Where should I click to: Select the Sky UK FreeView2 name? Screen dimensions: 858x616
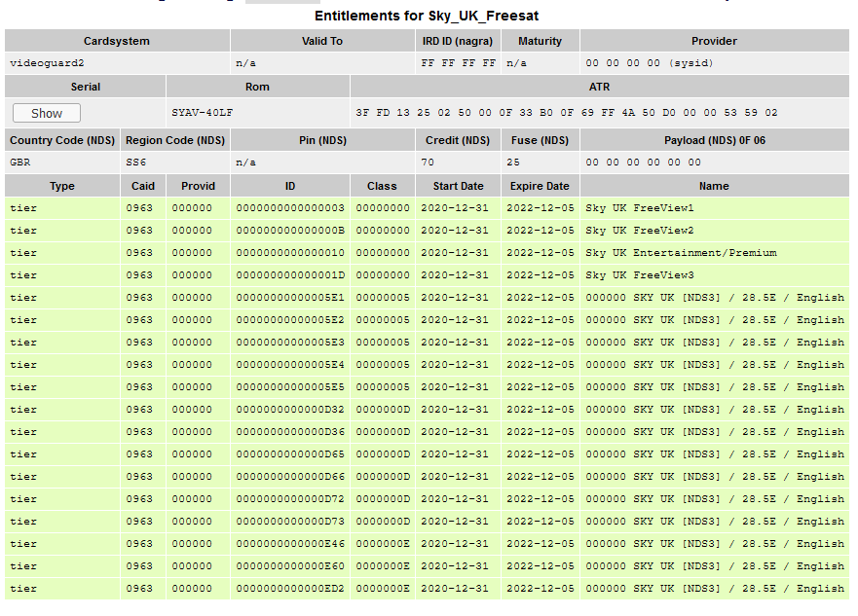point(640,231)
